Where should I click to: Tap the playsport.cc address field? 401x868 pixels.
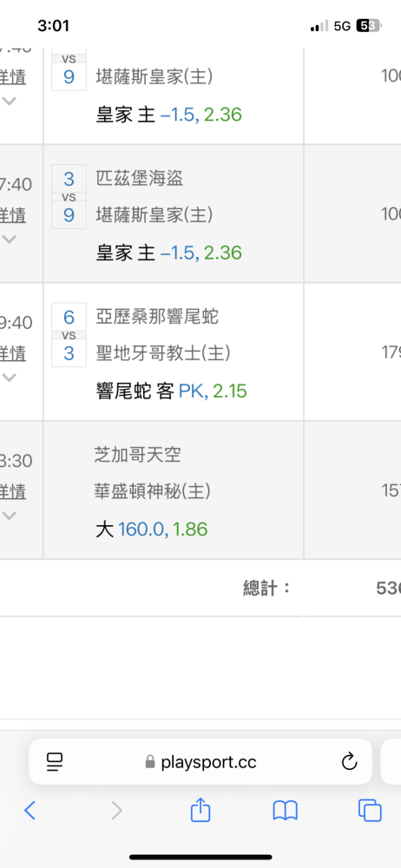click(200, 762)
